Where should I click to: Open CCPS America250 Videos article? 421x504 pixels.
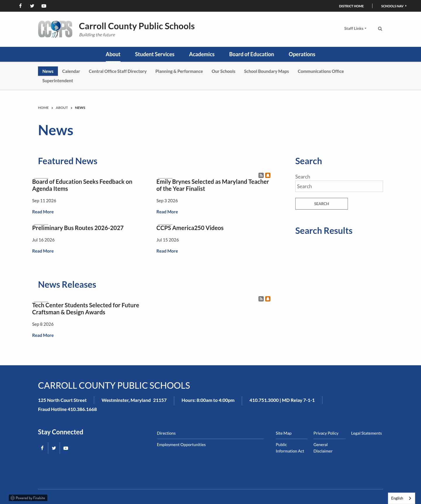click(190, 228)
